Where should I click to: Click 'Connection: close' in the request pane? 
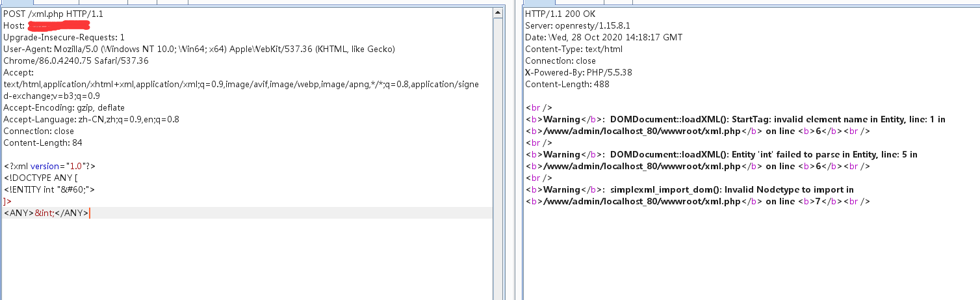(39, 131)
